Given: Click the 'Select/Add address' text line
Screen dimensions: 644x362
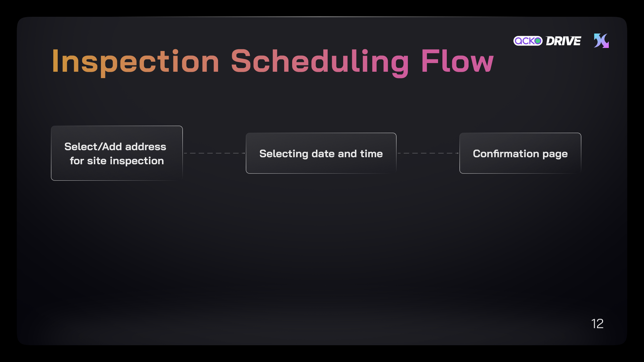Looking at the screenshot, I should 115,146.
